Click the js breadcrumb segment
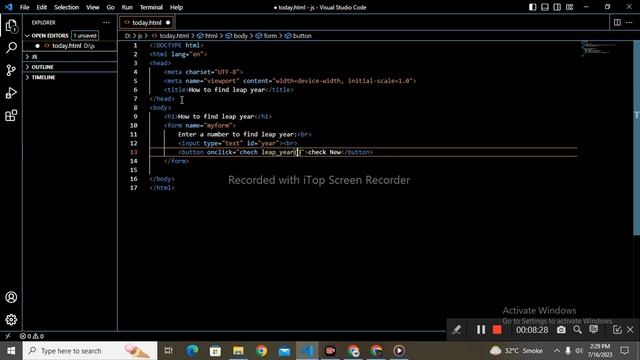The height and width of the screenshot is (360, 640). (x=140, y=36)
